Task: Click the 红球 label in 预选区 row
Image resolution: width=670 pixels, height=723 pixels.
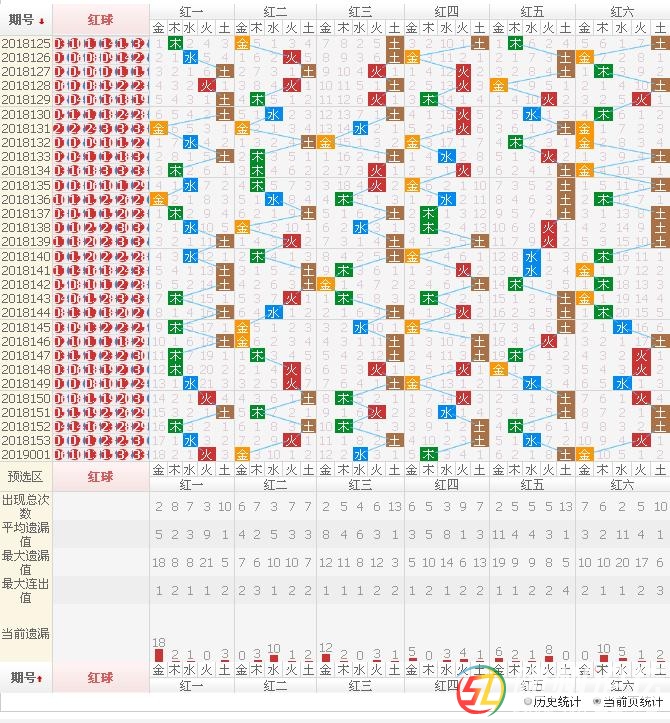Action: pos(100,476)
